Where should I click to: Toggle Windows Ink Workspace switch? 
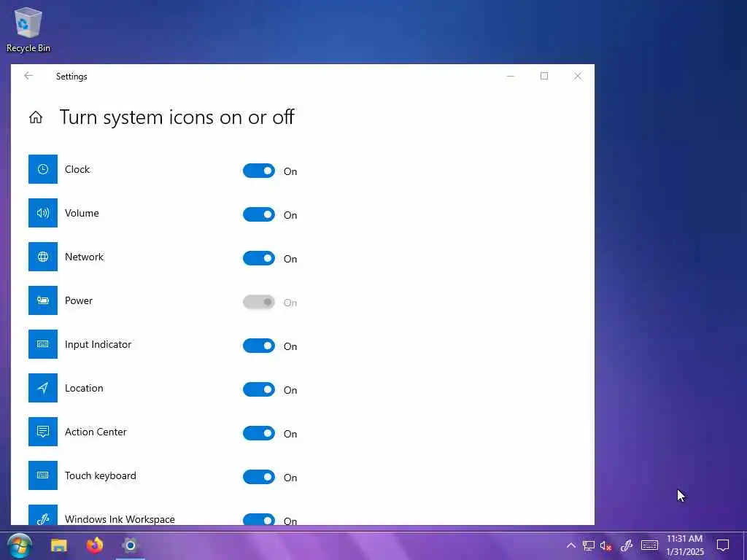[259, 519]
